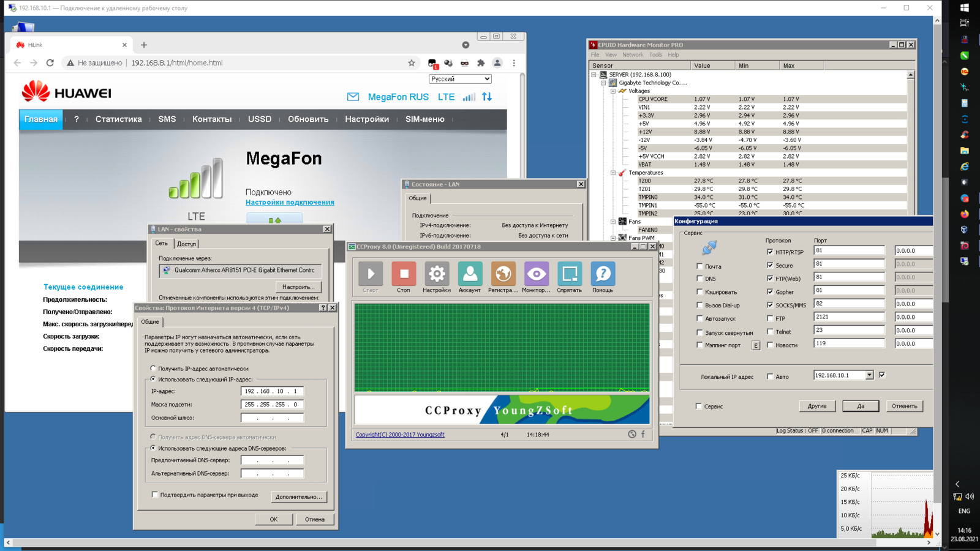Uncheck the SOCKS/MMS protocol checkbox
Viewport: 980px width, 551px height.
click(x=770, y=305)
